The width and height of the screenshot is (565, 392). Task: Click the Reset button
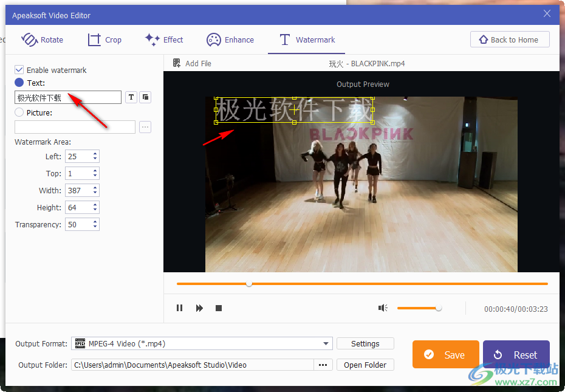(516, 354)
